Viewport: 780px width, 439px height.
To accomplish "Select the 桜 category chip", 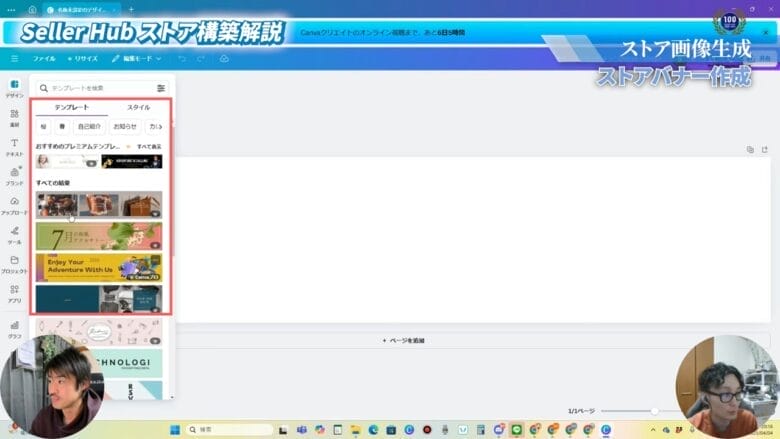I will (43, 126).
